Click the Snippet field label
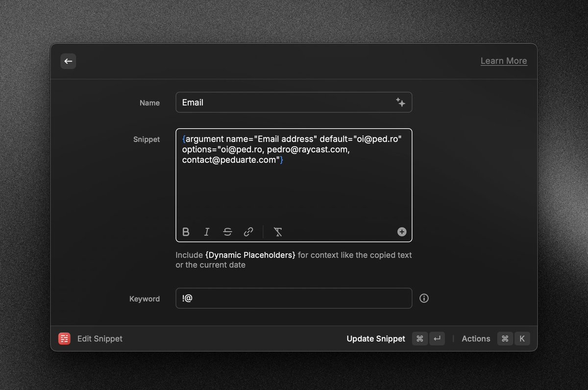The image size is (588, 390). [x=147, y=139]
